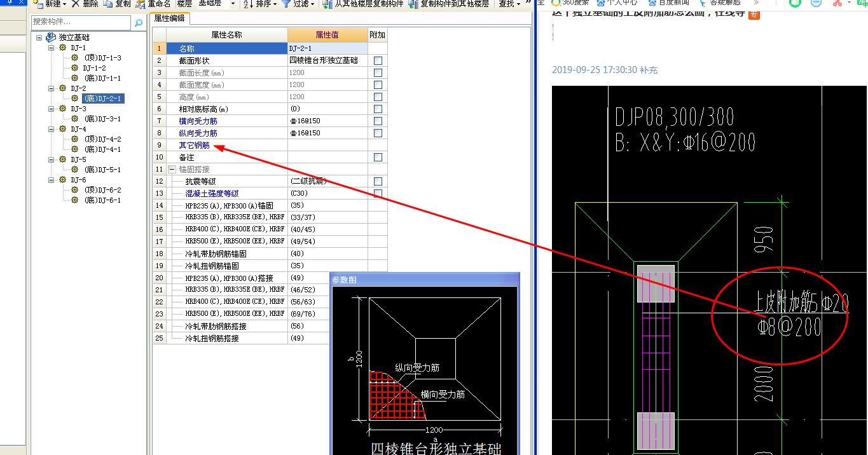Collapse the DJ-3 tree node
The image size is (868, 455).
[52, 109]
